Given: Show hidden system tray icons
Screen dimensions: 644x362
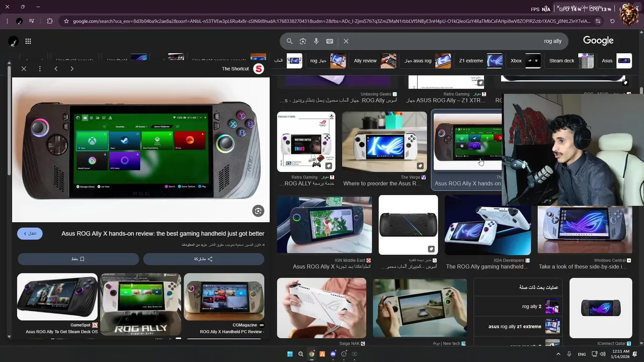Looking at the screenshot, I should point(558,354).
